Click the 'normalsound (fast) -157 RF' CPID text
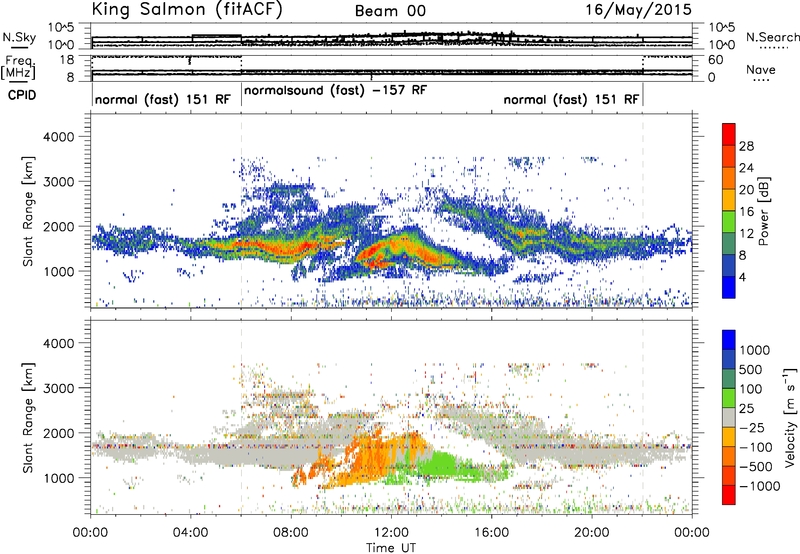This screenshot has height=554, width=800. (x=335, y=91)
